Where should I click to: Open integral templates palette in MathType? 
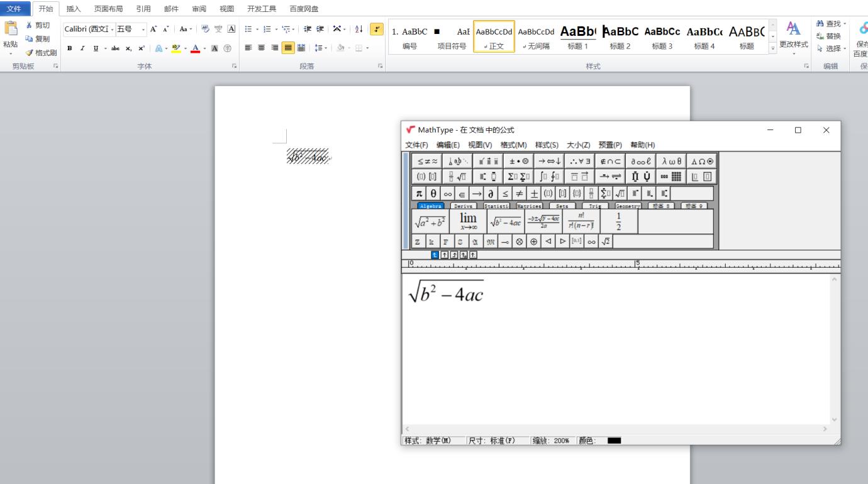pos(549,177)
